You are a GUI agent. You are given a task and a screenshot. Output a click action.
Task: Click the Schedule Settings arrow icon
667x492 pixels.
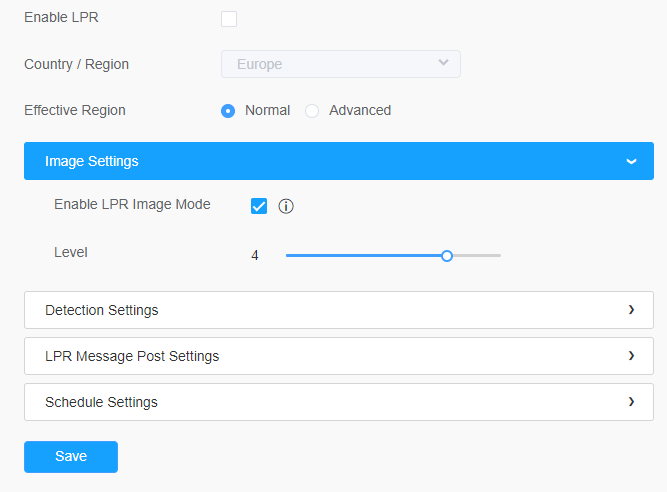631,402
